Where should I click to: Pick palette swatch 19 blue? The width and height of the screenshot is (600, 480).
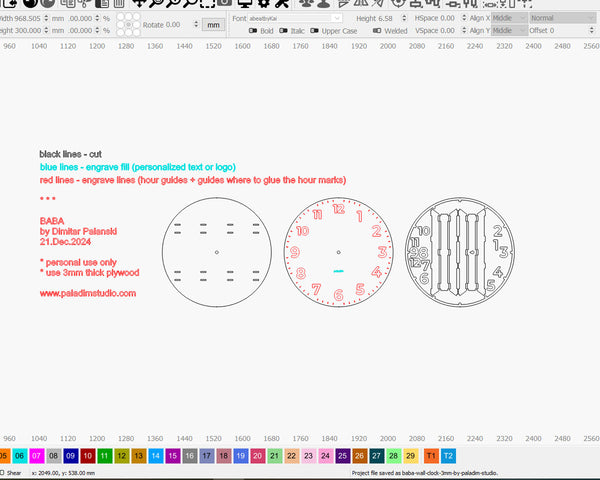(241, 456)
